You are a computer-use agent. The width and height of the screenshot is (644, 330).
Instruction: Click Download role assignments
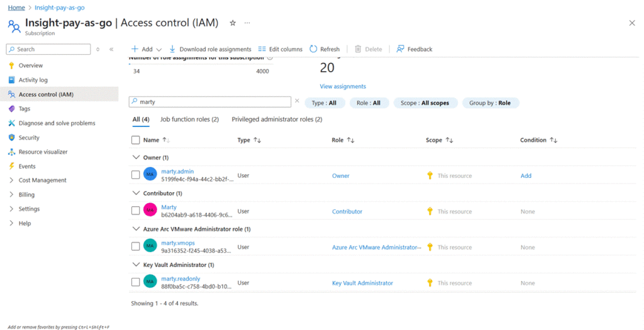point(210,49)
